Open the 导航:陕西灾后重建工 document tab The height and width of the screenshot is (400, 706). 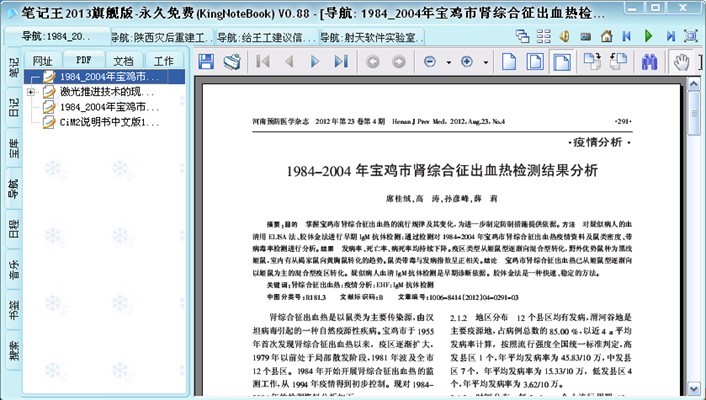pyautogui.click(x=159, y=39)
